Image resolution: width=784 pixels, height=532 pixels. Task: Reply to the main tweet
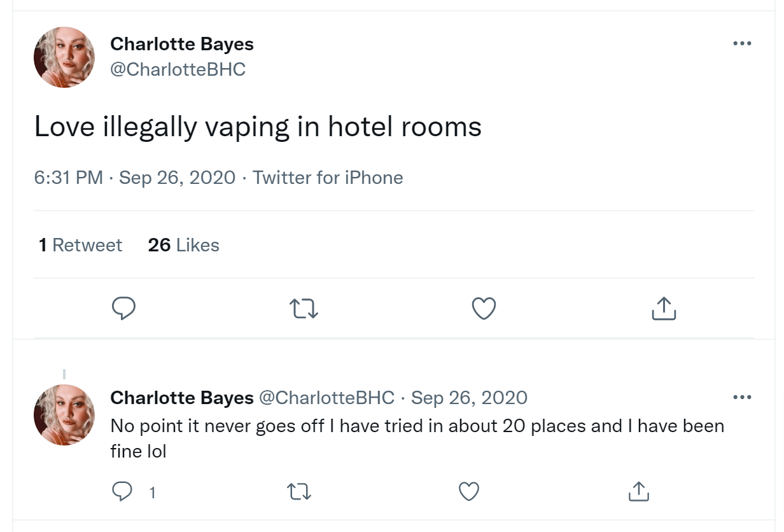tap(123, 309)
